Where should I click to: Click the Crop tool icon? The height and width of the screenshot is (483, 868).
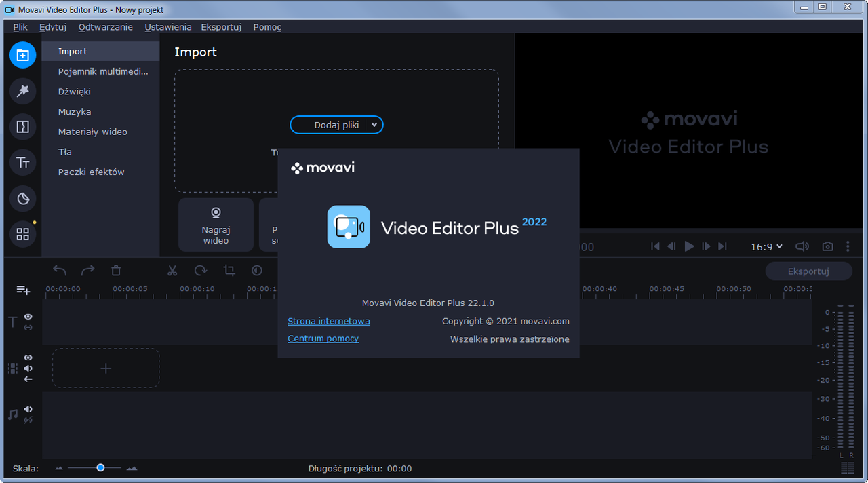point(229,271)
